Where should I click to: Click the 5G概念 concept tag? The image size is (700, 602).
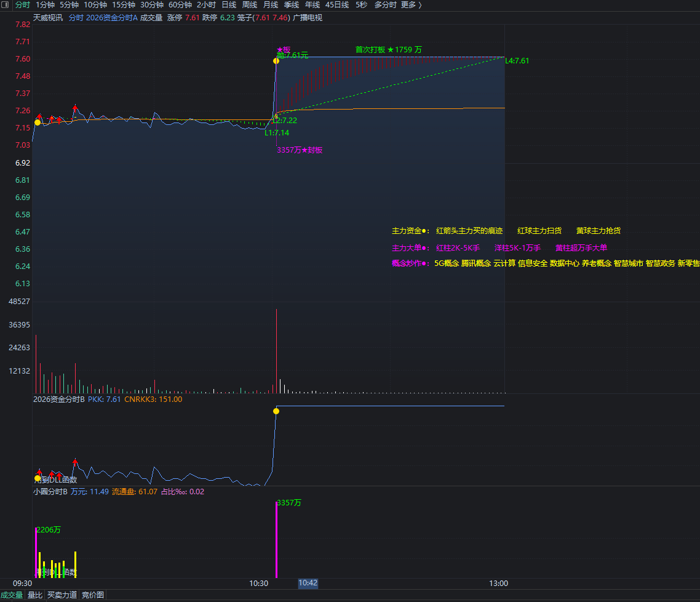[447, 263]
